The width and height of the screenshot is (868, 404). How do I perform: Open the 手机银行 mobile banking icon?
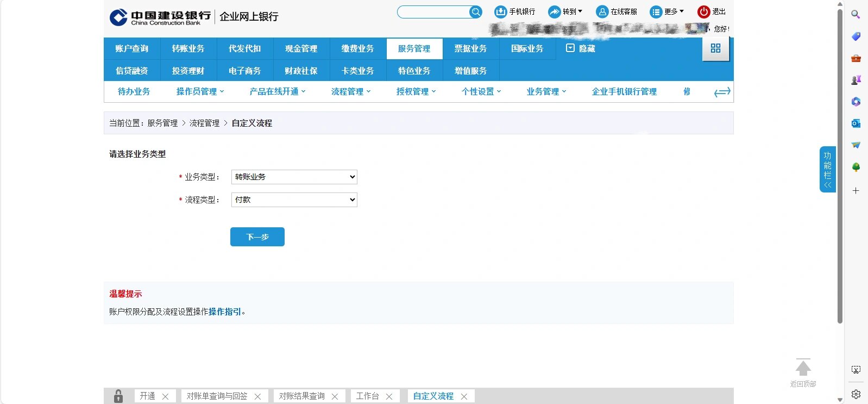(500, 11)
